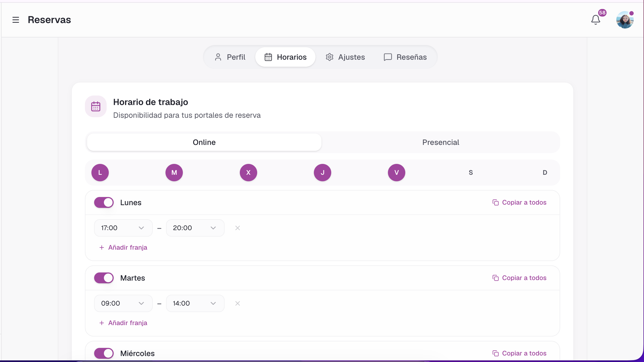Add a time slot under Martes
The width and height of the screenshot is (644, 362).
coord(123,323)
